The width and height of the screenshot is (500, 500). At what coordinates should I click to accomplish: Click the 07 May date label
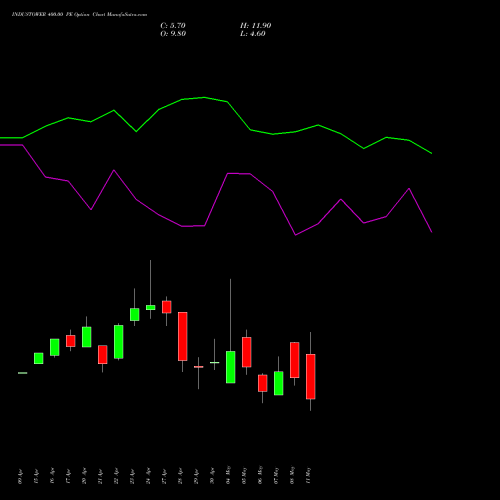tap(277, 475)
